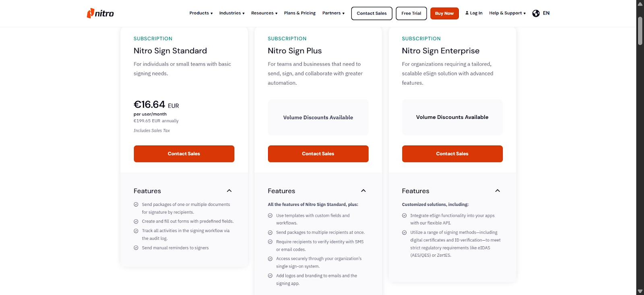
Task: Contact Sales for Nitro Sign Enterprise
Action: point(452,154)
